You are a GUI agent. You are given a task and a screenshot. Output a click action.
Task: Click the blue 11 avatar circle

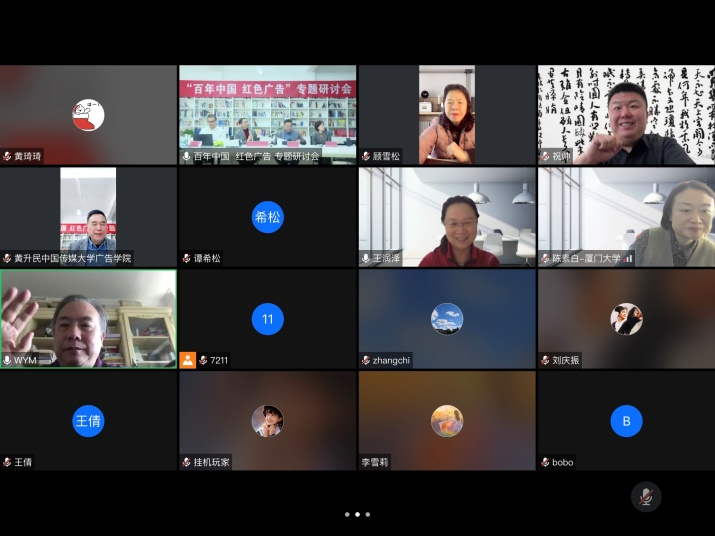tap(267, 319)
